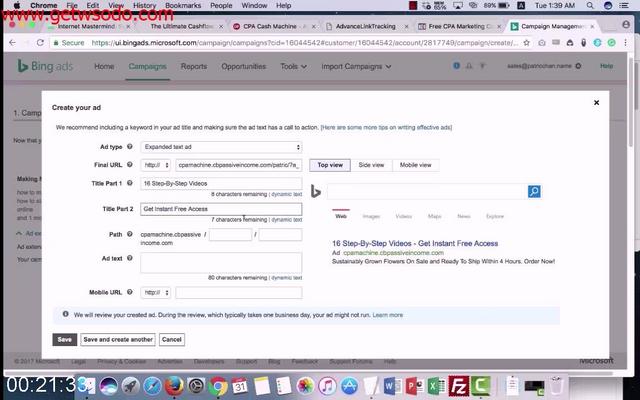Click the Learn more link

tap(387, 315)
